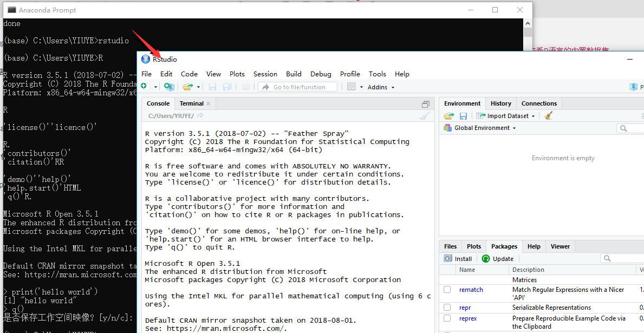Click the Create a Project icon

click(x=169, y=87)
